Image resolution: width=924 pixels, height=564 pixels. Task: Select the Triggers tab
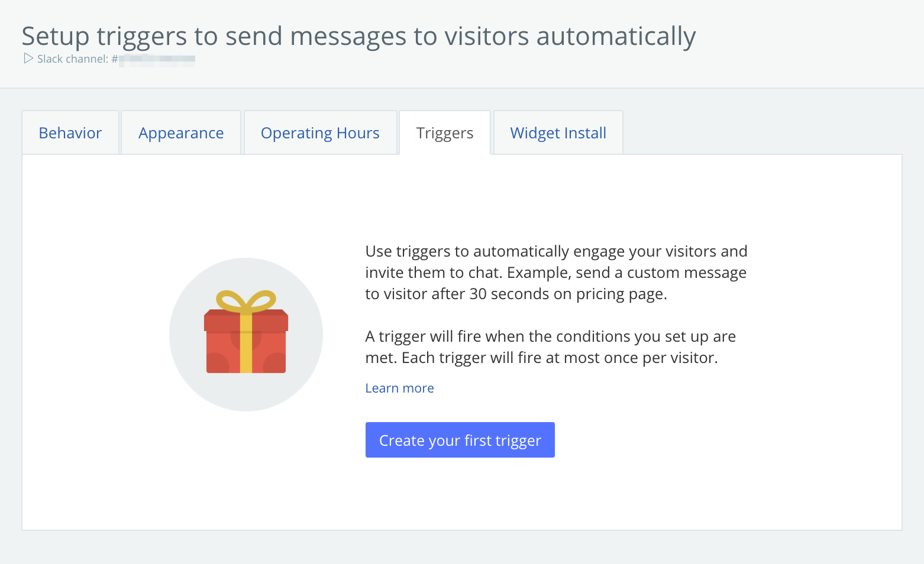(445, 132)
